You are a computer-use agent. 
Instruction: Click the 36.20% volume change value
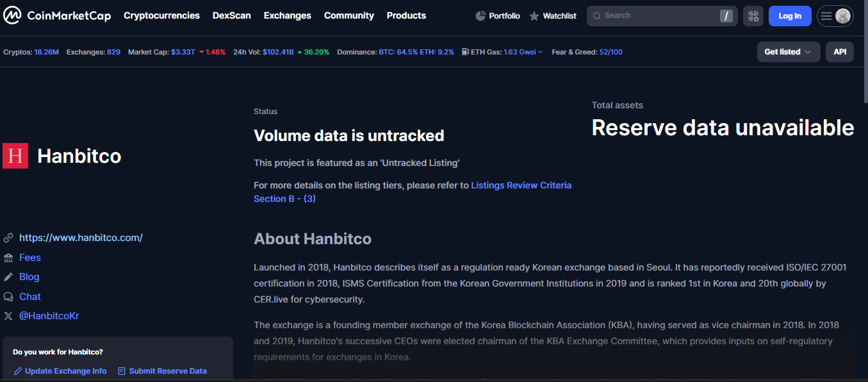point(316,52)
